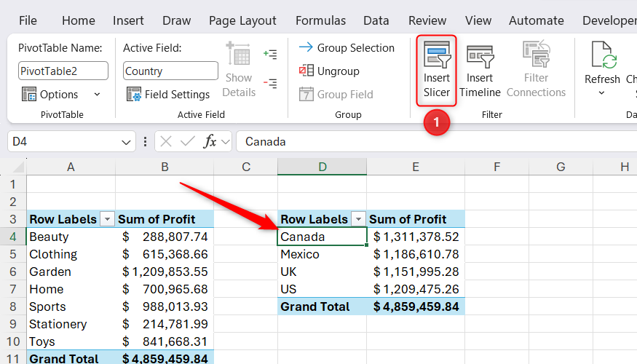Select the $ 1,311,378.52 cell
637x364 pixels.
click(x=416, y=237)
